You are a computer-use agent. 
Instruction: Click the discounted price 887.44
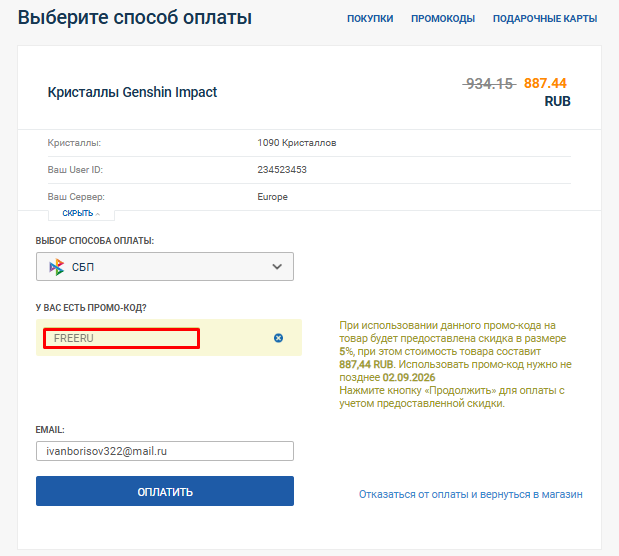545,84
